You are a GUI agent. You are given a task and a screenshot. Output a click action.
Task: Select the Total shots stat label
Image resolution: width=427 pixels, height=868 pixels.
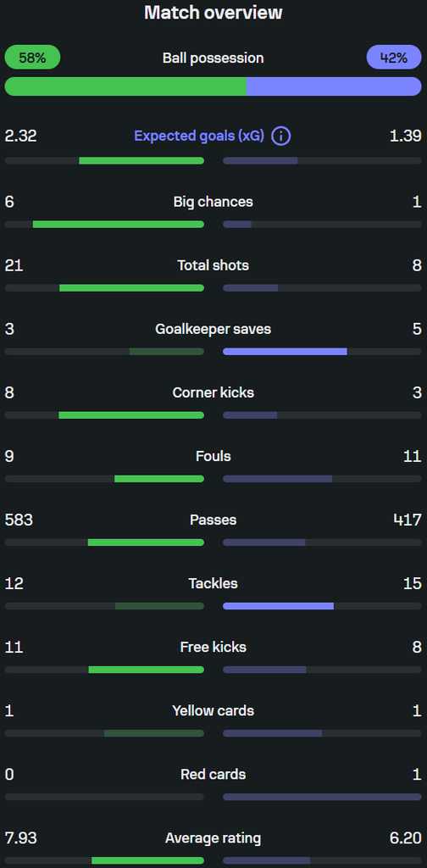pos(213,265)
